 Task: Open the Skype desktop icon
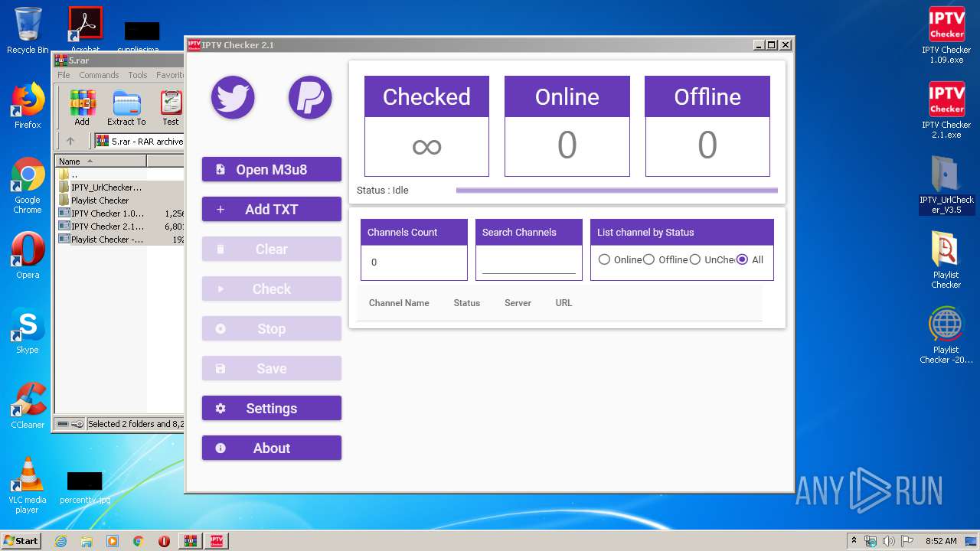(x=28, y=331)
